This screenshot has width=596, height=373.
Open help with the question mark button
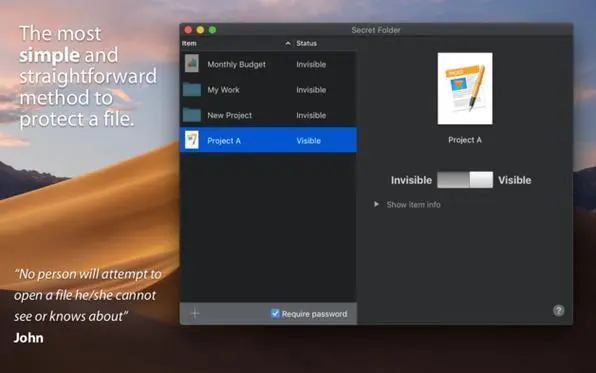tap(558, 311)
